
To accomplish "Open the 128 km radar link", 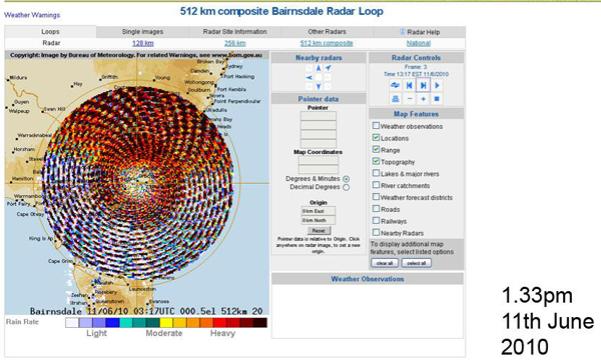I will (x=143, y=43).
